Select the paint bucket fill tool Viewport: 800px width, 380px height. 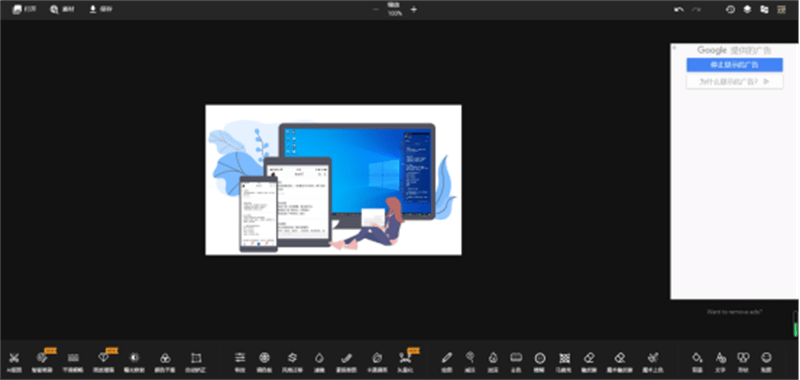697,357
